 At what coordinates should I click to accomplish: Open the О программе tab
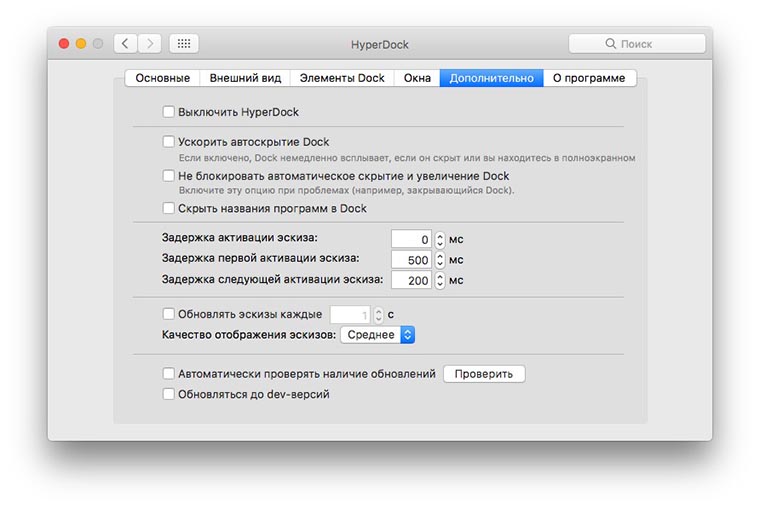589,78
